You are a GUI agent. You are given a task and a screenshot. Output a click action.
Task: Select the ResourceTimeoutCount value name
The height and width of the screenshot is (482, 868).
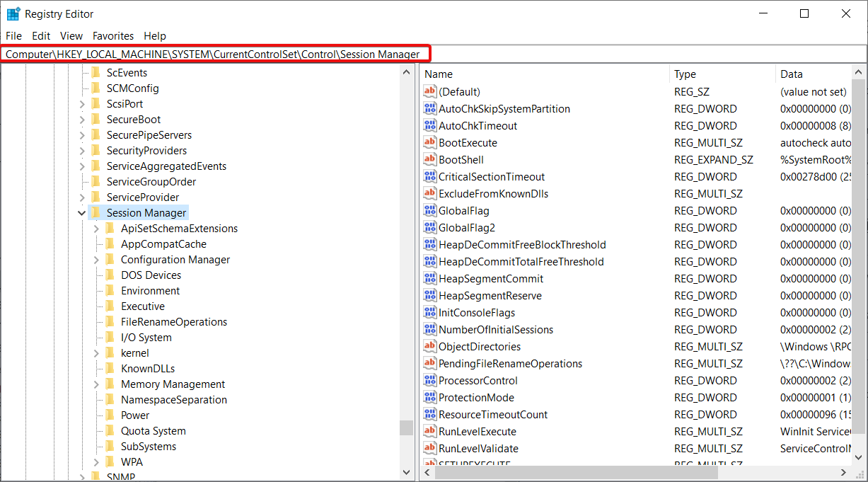493,414
